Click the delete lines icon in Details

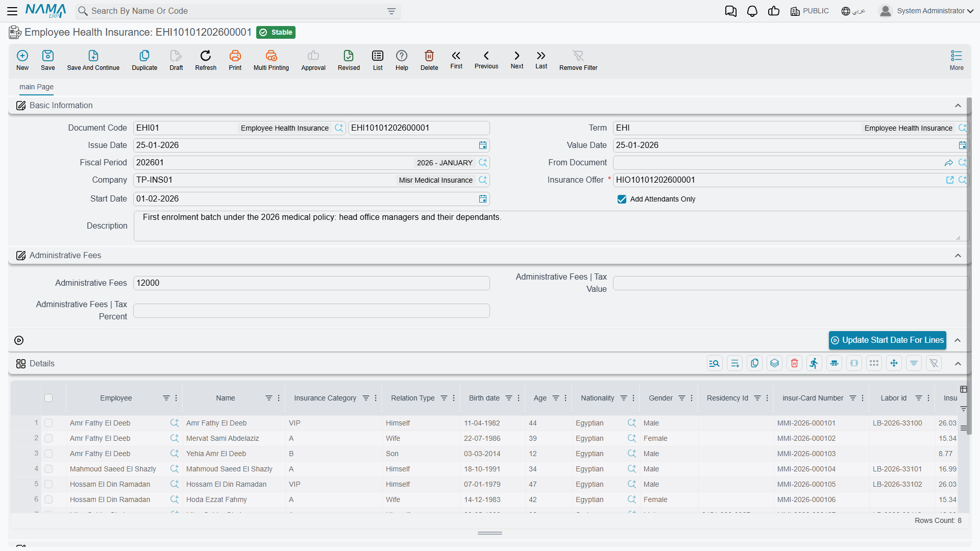tap(794, 363)
